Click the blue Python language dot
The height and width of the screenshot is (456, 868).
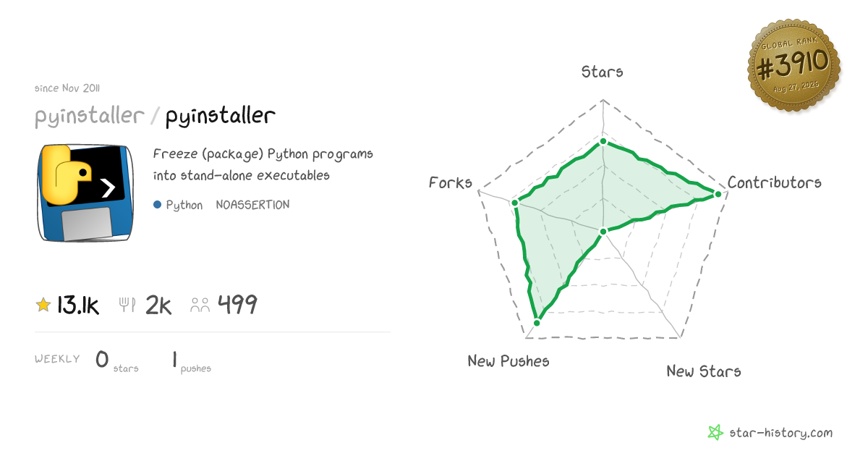(x=157, y=205)
